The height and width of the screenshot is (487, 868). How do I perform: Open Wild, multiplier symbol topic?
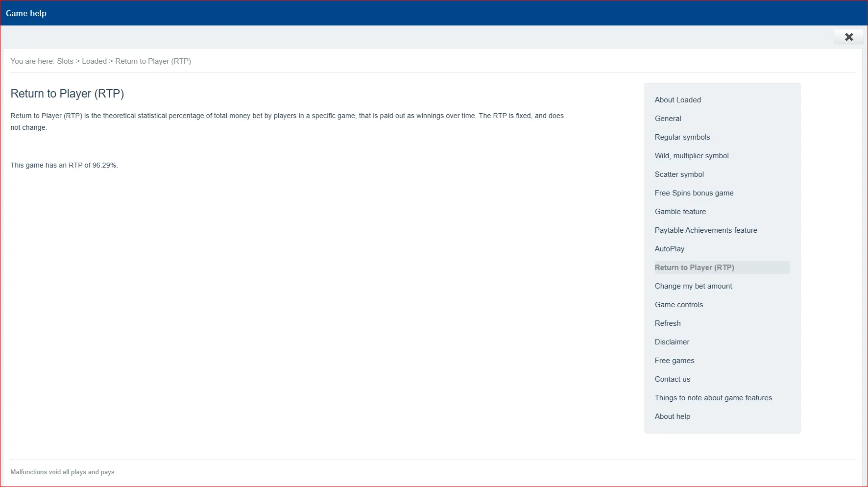[691, 156]
